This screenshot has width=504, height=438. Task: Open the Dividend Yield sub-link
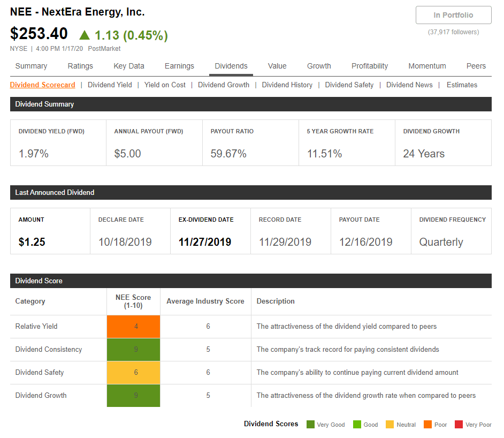pyautogui.click(x=110, y=85)
